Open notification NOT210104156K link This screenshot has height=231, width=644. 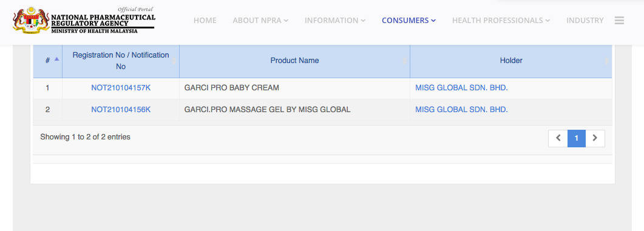click(x=121, y=110)
